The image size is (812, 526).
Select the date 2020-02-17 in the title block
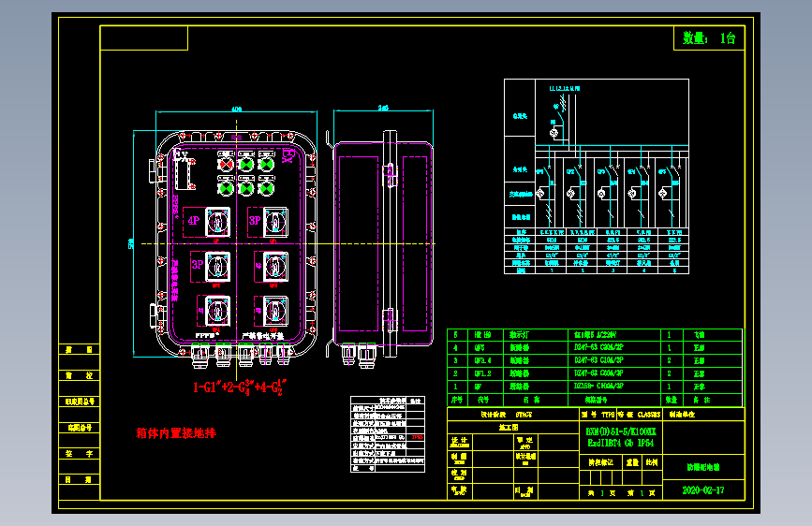click(x=703, y=490)
